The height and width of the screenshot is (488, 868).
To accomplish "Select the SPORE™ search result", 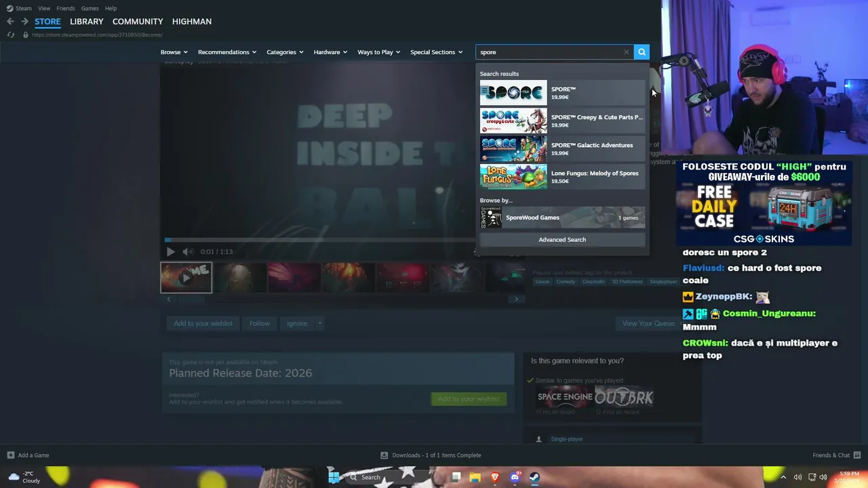I will tap(562, 93).
